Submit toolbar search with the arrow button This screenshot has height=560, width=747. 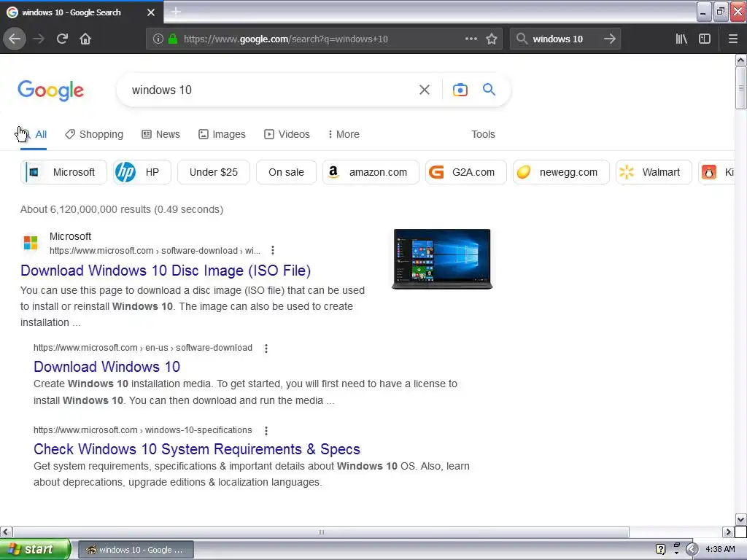tap(609, 39)
